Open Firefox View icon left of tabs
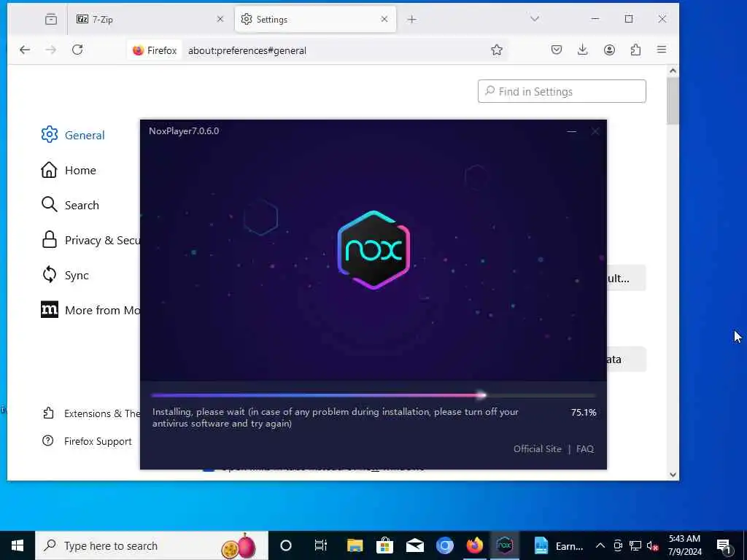Screen dimensions: 747x560 coord(51,19)
